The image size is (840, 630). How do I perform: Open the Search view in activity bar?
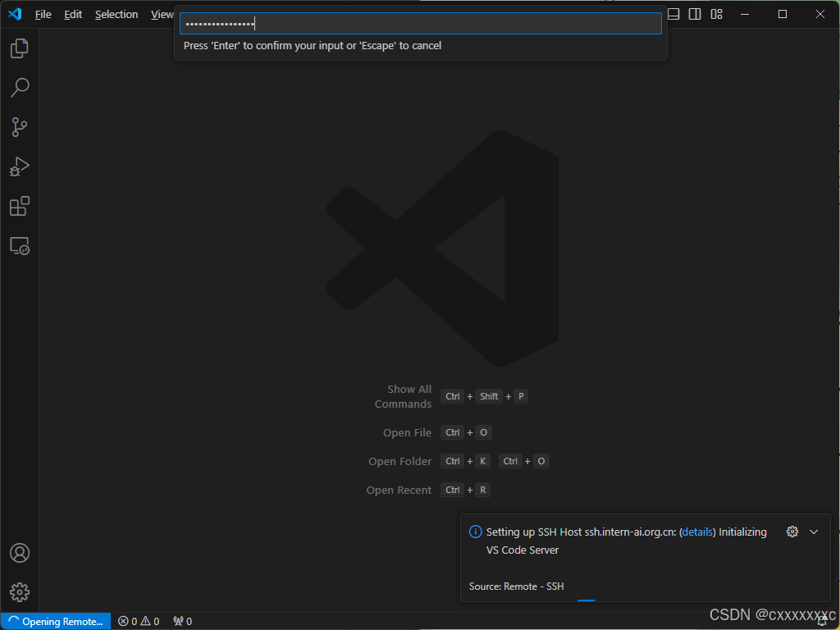[20, 88]
